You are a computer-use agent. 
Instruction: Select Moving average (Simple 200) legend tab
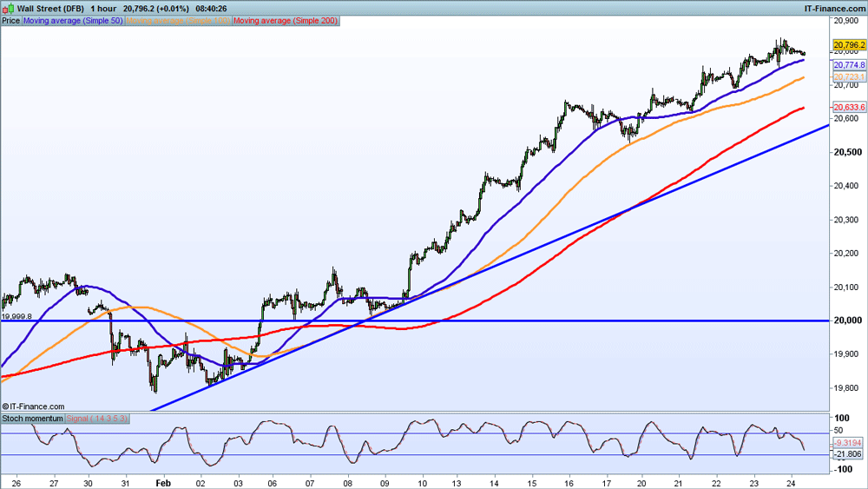[286, 21]
